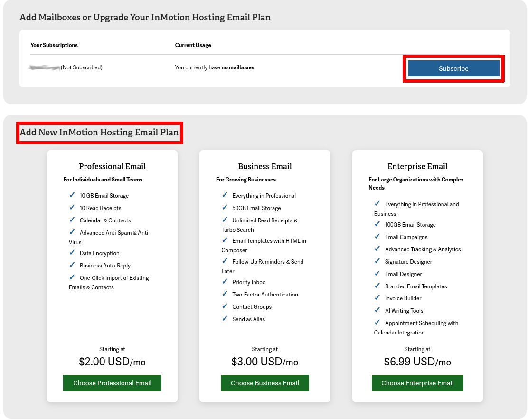528x420 pixels.
Task: Click the checkmark beside '10 GB Email Storage'
Action: coord(72,195)
